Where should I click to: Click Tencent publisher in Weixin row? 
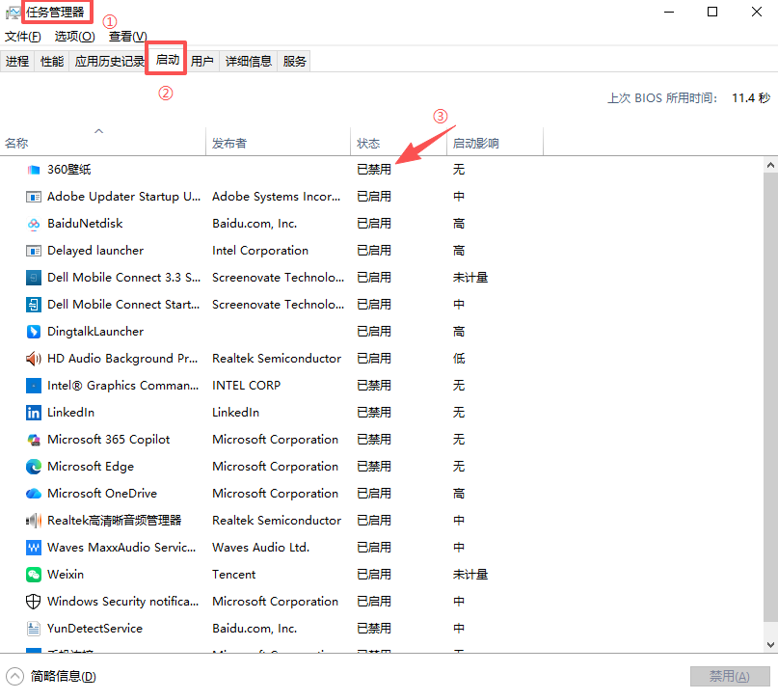(x=233, y=575)
